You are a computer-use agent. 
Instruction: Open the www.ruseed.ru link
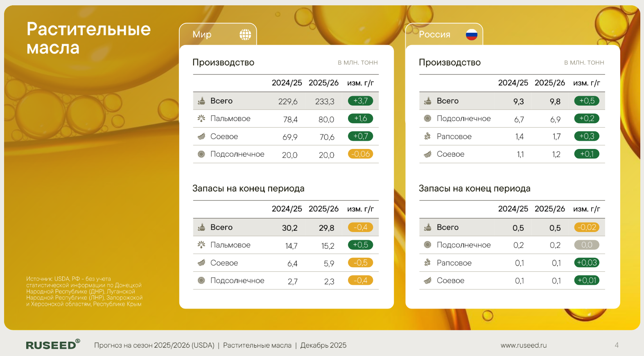tap(523, 345)
